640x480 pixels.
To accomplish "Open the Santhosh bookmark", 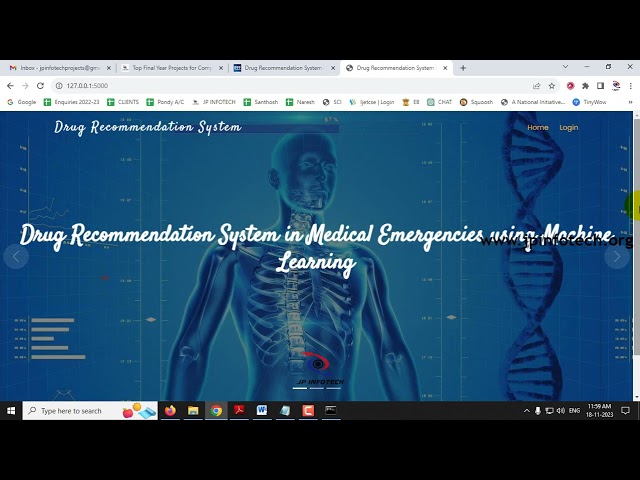I will (x=261, y=102).
